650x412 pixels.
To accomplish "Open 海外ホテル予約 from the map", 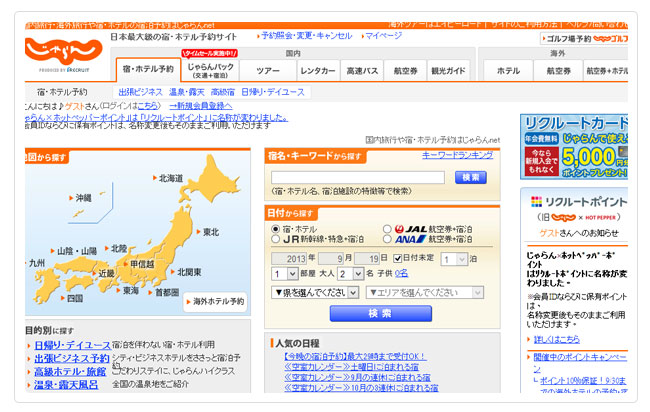I will 216,301.
